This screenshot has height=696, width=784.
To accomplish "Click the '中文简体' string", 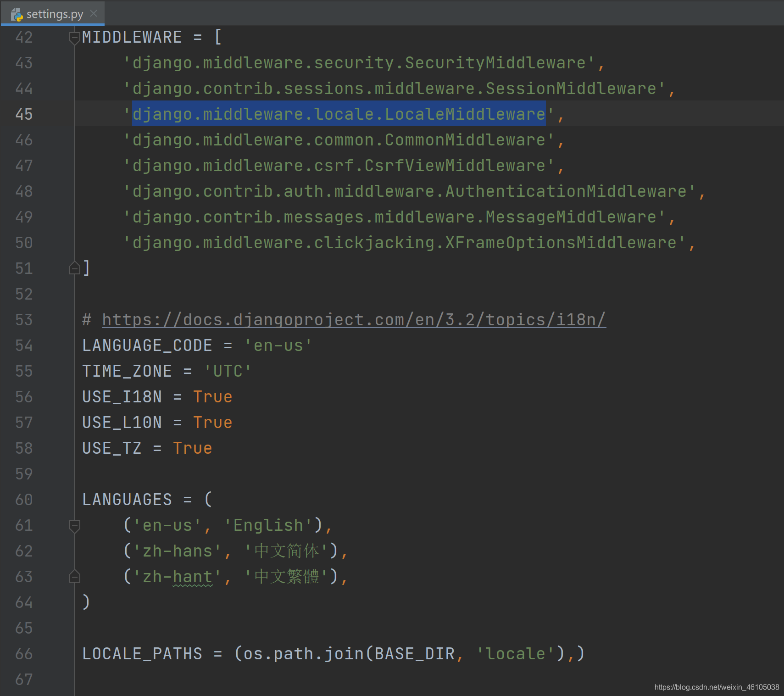I will pos(287,551).
